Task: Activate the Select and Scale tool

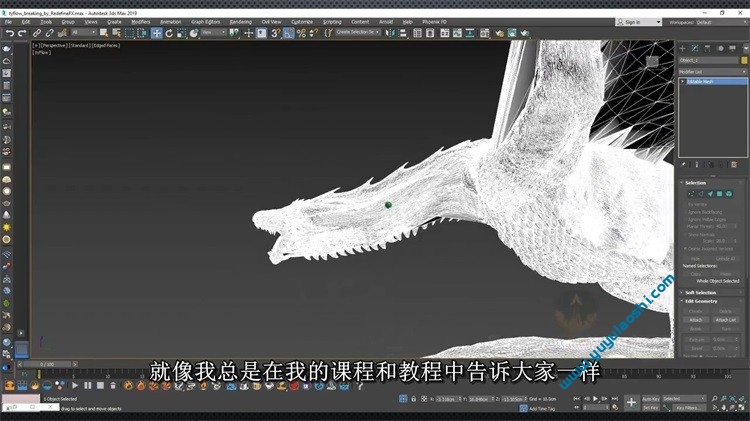Action: click(181, 33)
